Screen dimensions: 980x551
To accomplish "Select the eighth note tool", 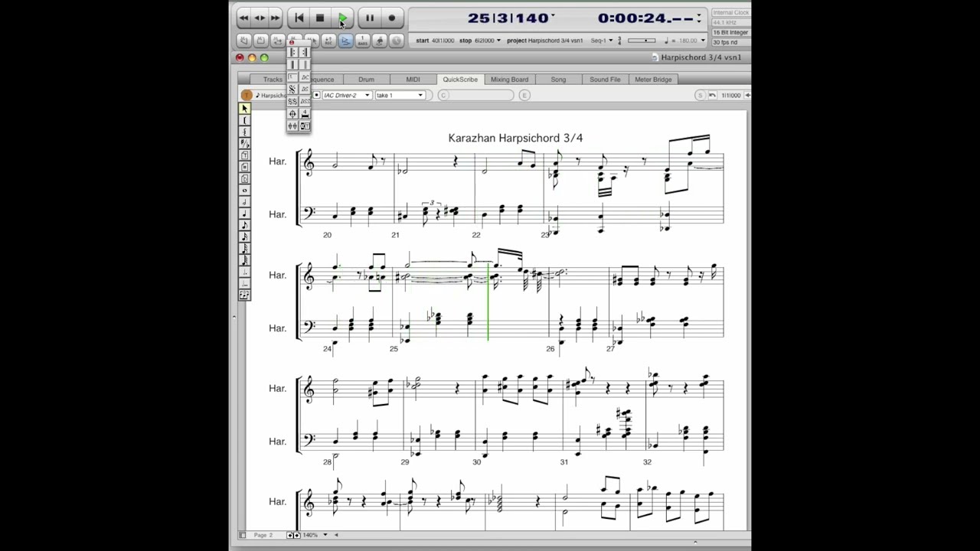I will tap(244, 223).
